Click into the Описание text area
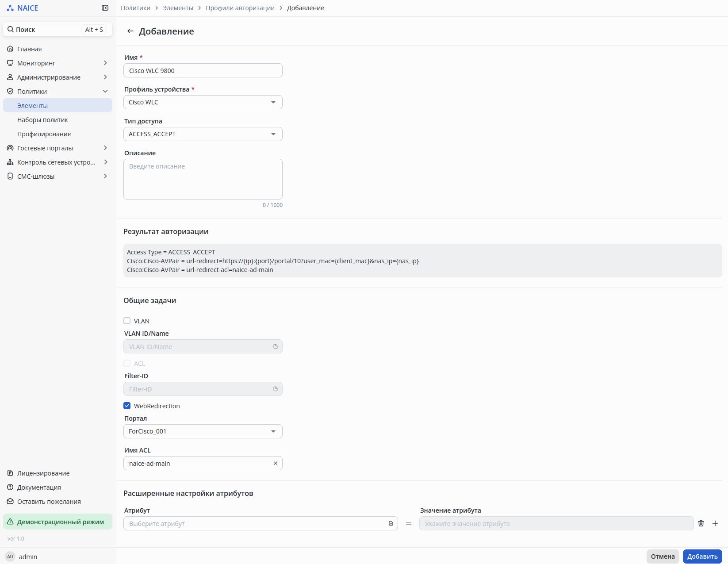728x564 pixels. (203, 179)
